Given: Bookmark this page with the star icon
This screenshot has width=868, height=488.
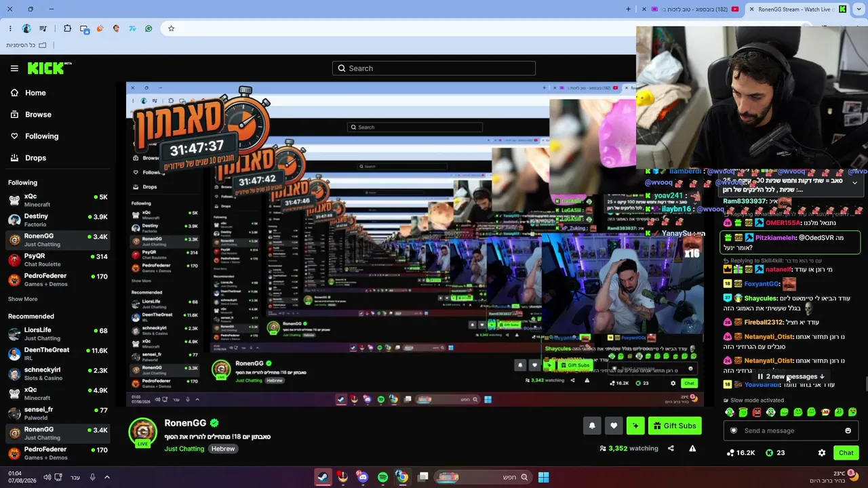Looking at the screenshot, I should point(171,28).
